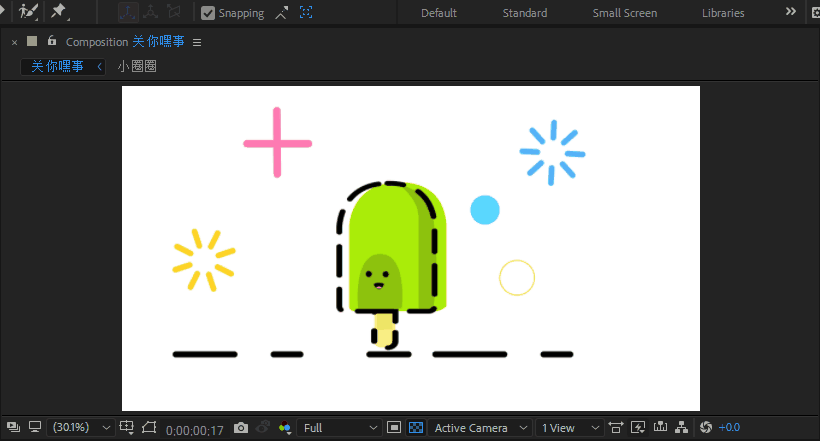
Task: Open grid and guide options
Action: [127, 427]
